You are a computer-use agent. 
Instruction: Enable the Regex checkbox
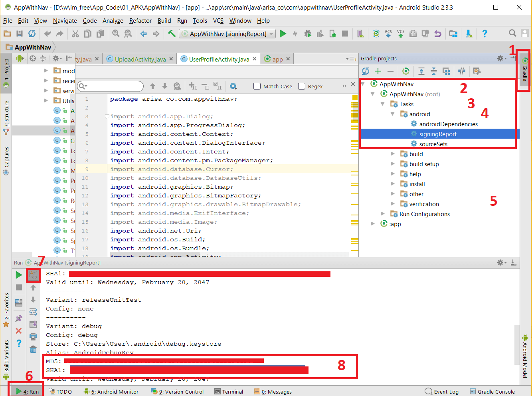[302, 86]
